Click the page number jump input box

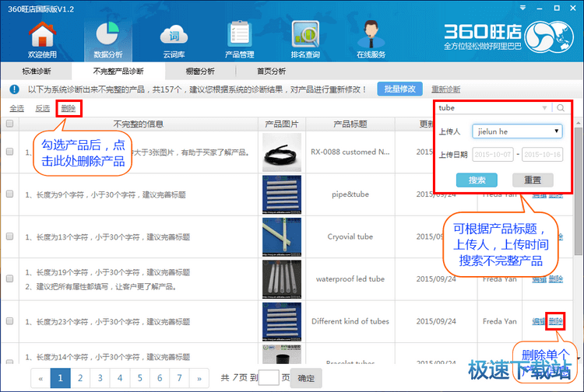pyautogui.click(x=269, y=377)
